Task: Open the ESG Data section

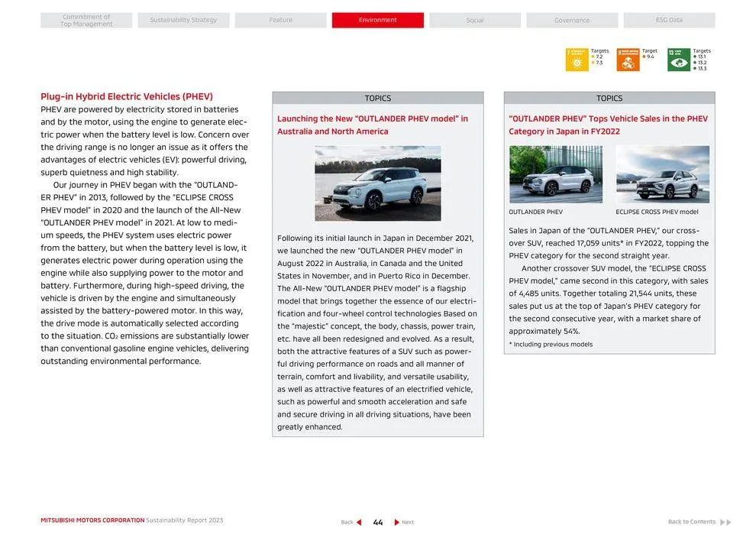Action: point(670,20)
